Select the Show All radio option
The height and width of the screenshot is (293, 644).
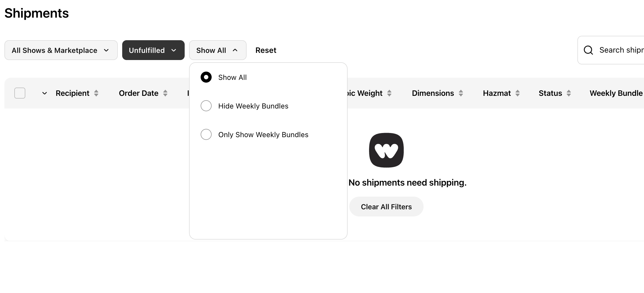(x=206, y=77)
